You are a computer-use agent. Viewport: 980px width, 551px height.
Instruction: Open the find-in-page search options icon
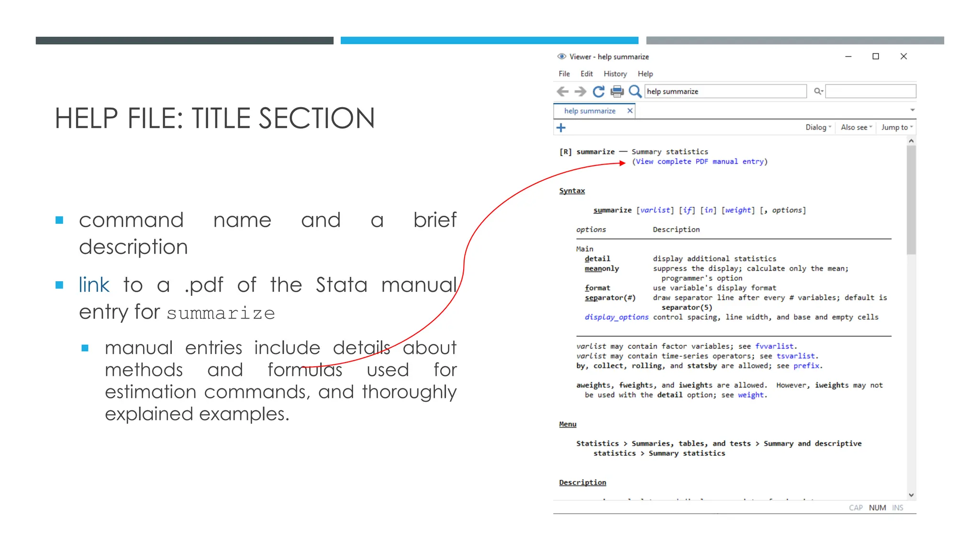pyautogui.click(x=818, y=91)
